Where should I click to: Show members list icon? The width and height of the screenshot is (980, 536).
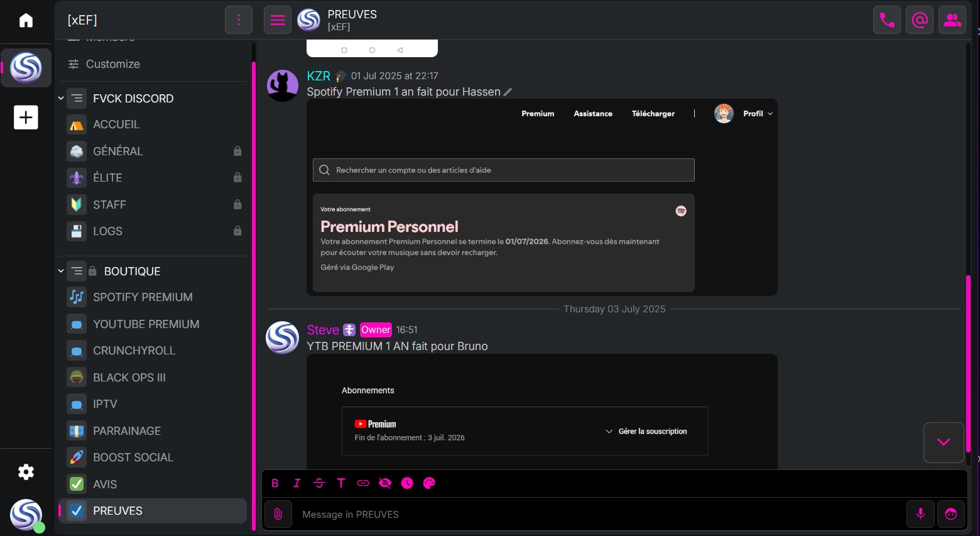[952, 20]
